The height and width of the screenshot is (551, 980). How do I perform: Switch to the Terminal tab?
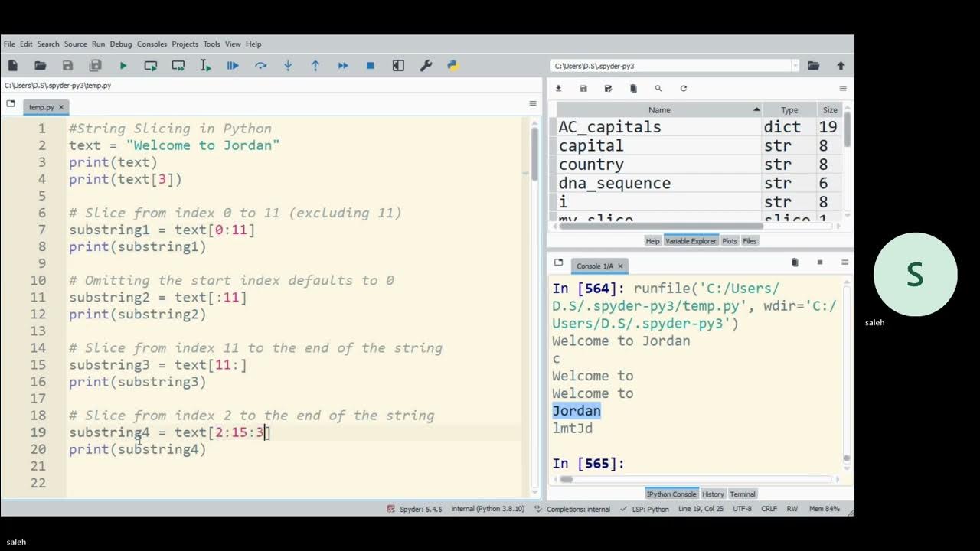pos(742,494)
